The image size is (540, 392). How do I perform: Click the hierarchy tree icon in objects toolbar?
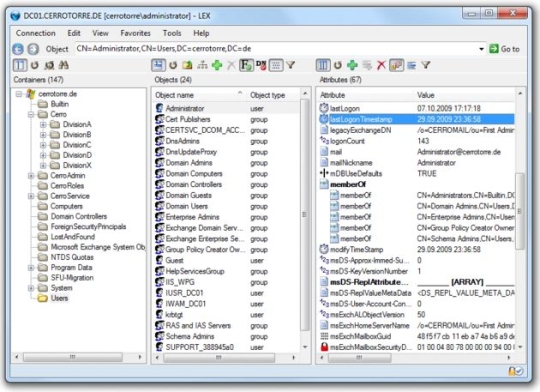pyautogui.click(x=202, y=65)
